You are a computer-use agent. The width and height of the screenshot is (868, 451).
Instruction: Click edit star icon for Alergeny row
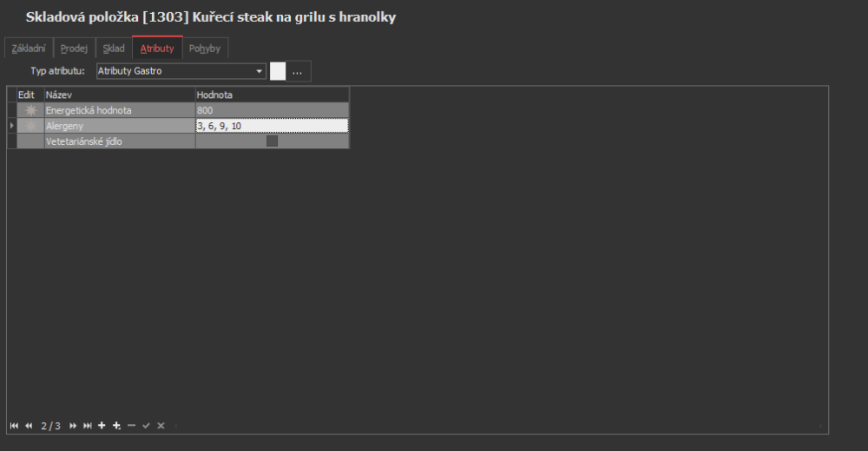point(31,126)
